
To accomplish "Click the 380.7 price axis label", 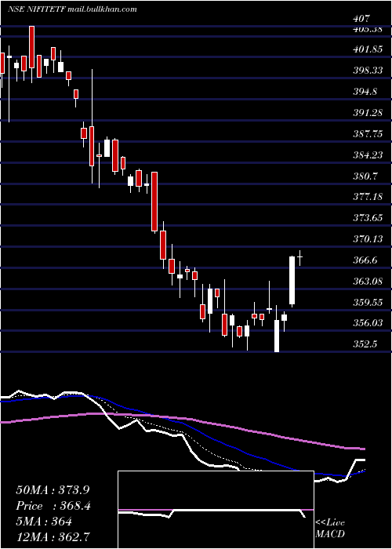I will (x=365, y=176).
